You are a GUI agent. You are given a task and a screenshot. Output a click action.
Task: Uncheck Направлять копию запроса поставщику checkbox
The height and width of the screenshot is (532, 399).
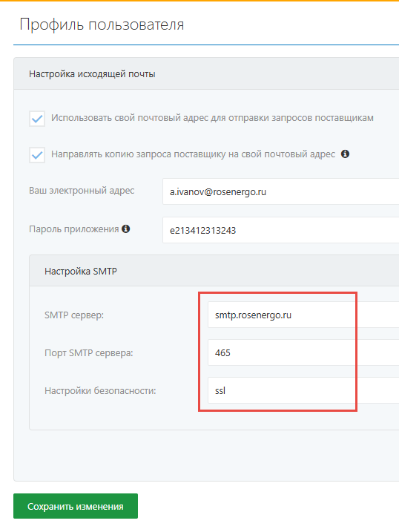tap(37, 155)
